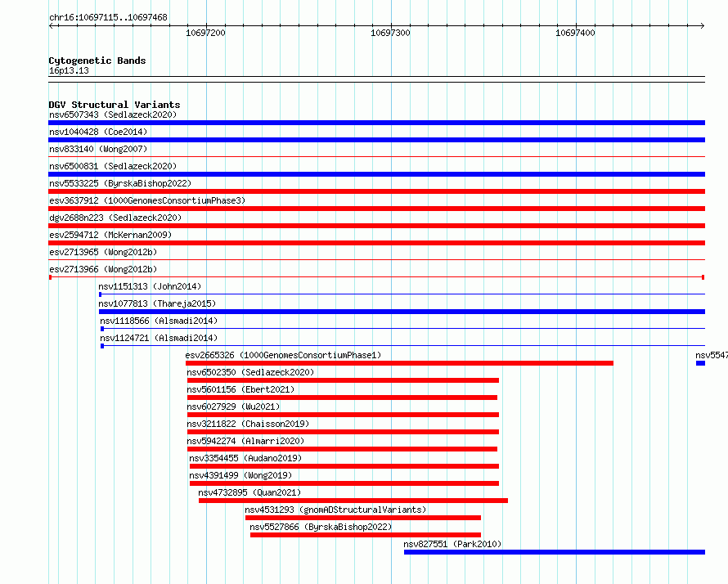728x584 pixels.
Task: Open esv3637912 (1000GenomesConsortiumPhase3) label
Action: click(147, 200)
